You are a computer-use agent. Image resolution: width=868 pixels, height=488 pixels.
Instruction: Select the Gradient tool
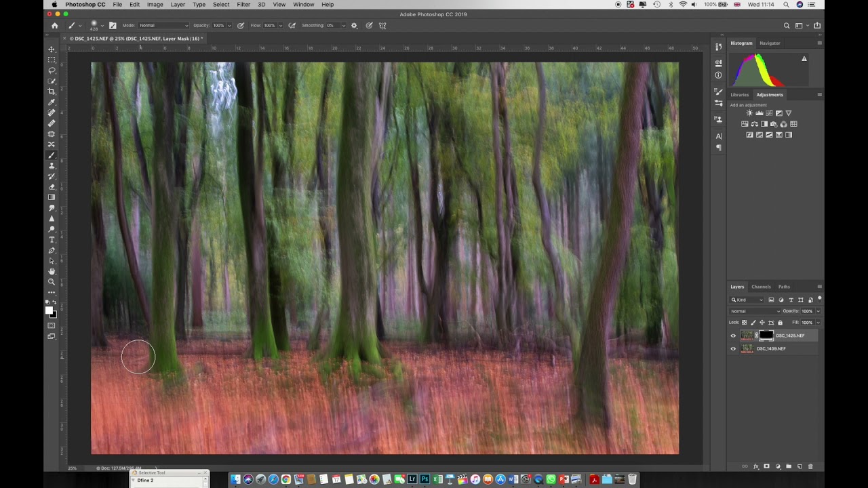pos(52,197)
